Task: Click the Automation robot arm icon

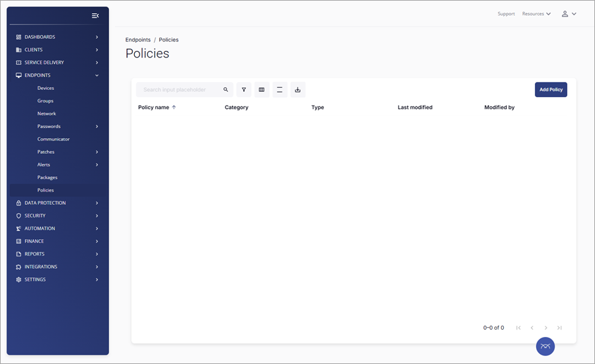Action: [x=19, y=229]
